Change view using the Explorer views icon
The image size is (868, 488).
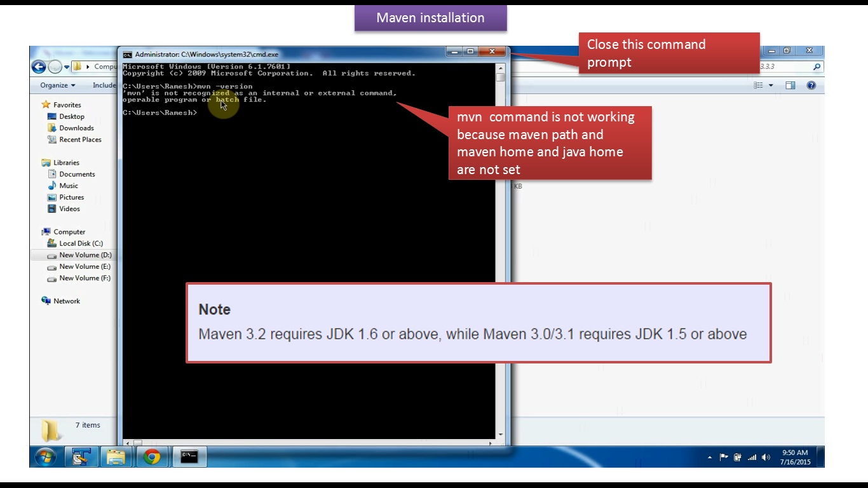[758, 85]
